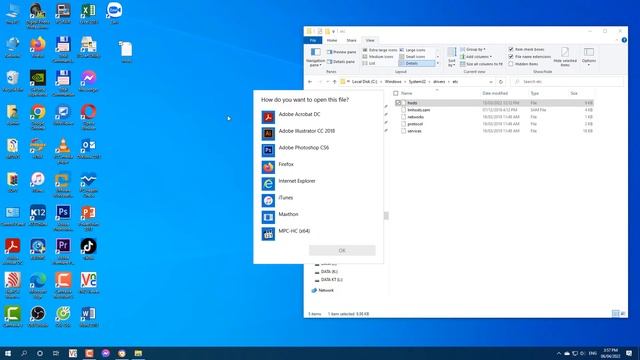Open the VLC media player desktop icon
The image size is (640, 360).
63,151
